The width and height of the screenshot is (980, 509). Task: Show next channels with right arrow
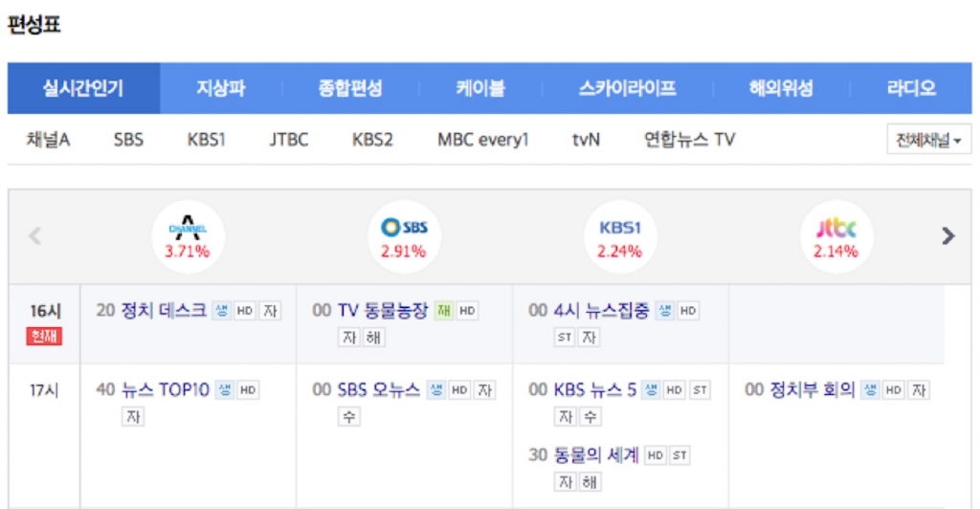click(947, 235)
